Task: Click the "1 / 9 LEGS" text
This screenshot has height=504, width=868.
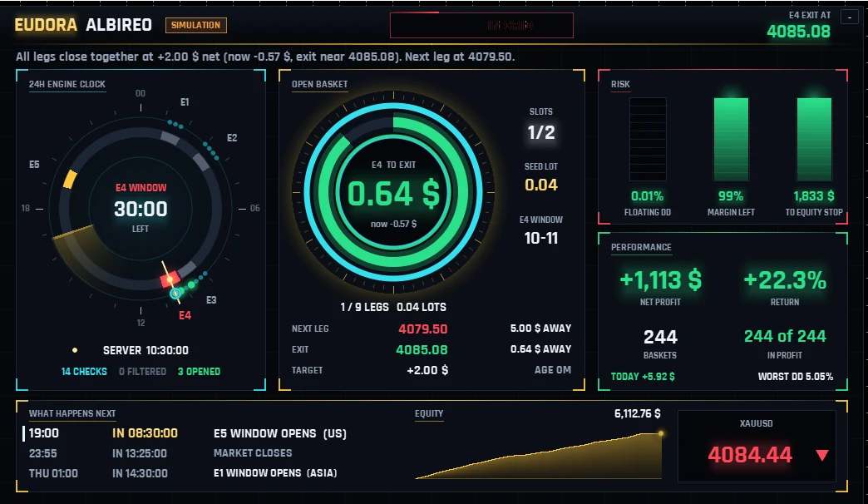Action: click(364, 307)
